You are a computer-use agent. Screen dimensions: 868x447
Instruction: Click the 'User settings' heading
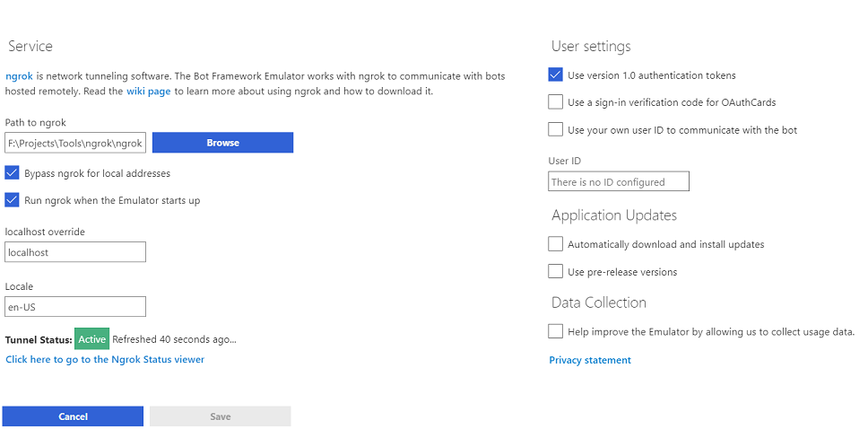click(591, 47)
